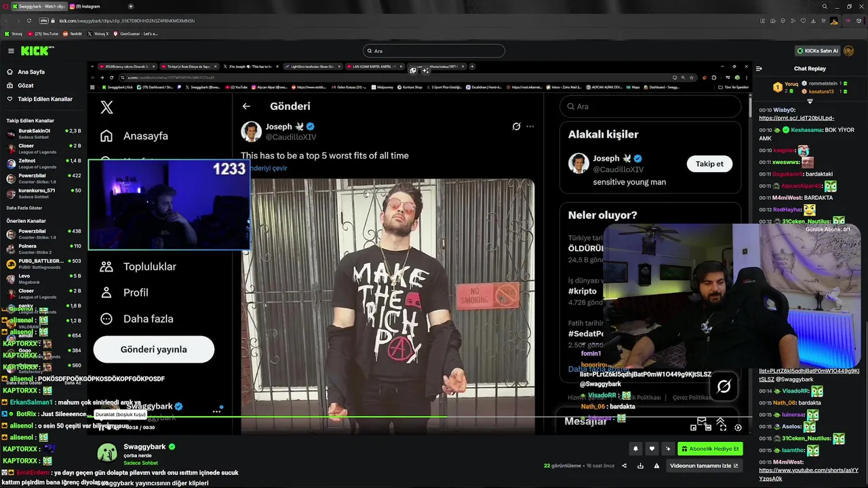Collapse the Chat Replay panel with its arrow icon
The height and width of the screenshot is (488, 868).
759,68
